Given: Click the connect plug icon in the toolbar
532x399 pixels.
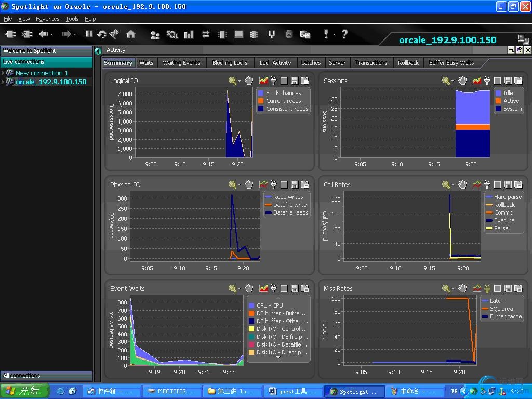Looking at the screenshot, I should pos(10,34).
